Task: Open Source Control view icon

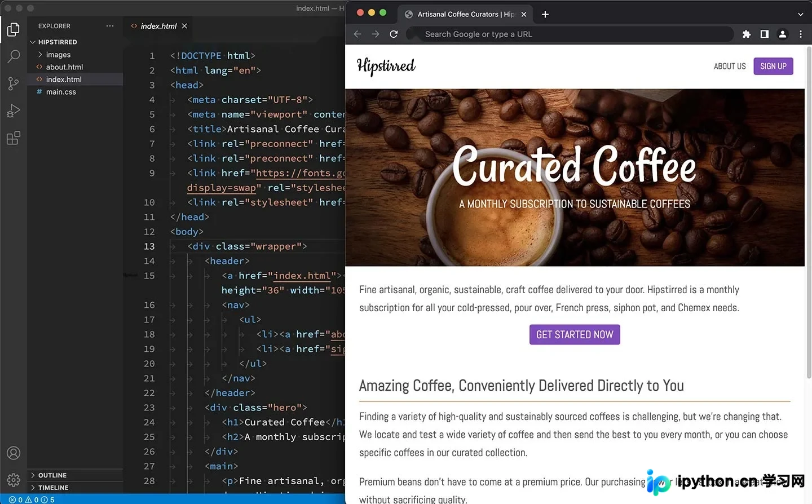Action: pos(14,83)
